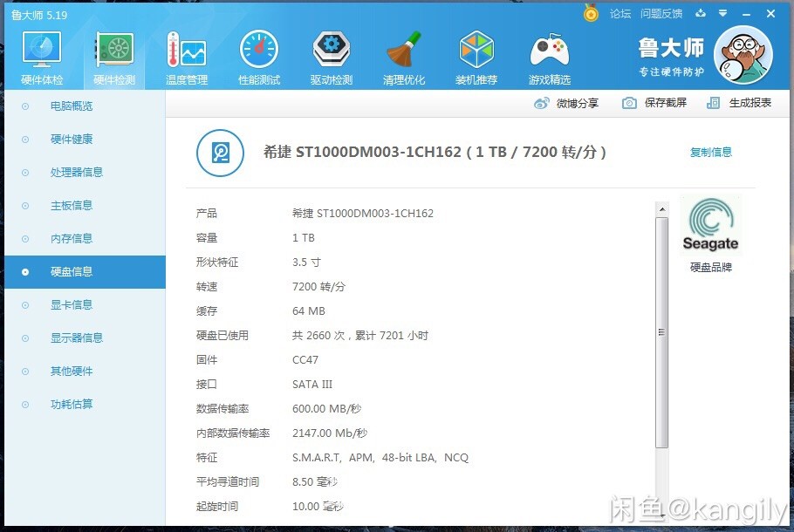The width and height of the screenshot is (794, 532).
Task: Click the drive title 希捷 ST1000DM003-1CH162 heading
Action: pos(435,152)
